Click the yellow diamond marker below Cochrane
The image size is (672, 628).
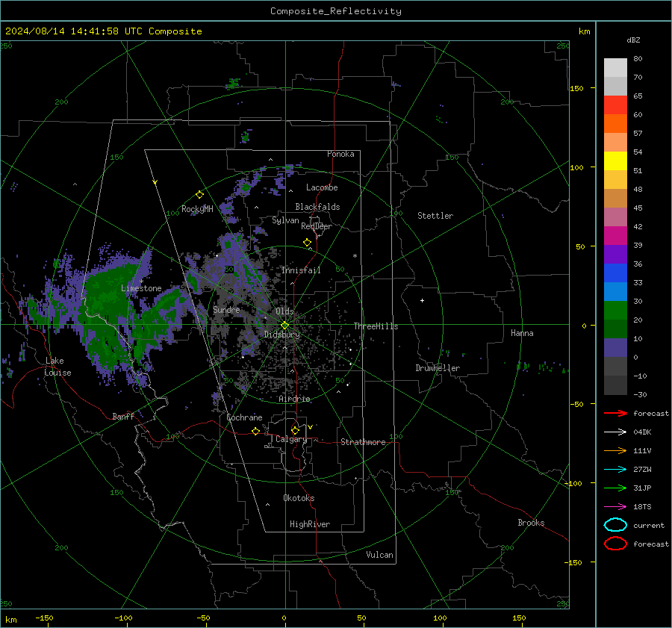255,431
